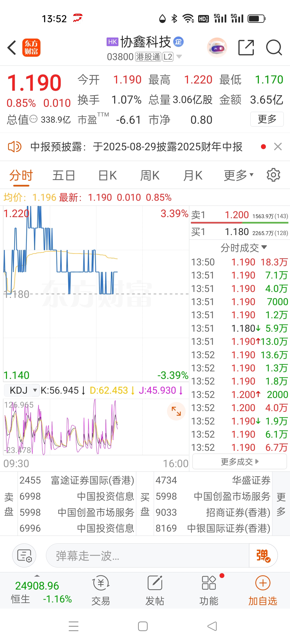The height and width of the screenshot is (644, 290).
Task: Tap the speaker announcement icon
Action: pos(15,147)
